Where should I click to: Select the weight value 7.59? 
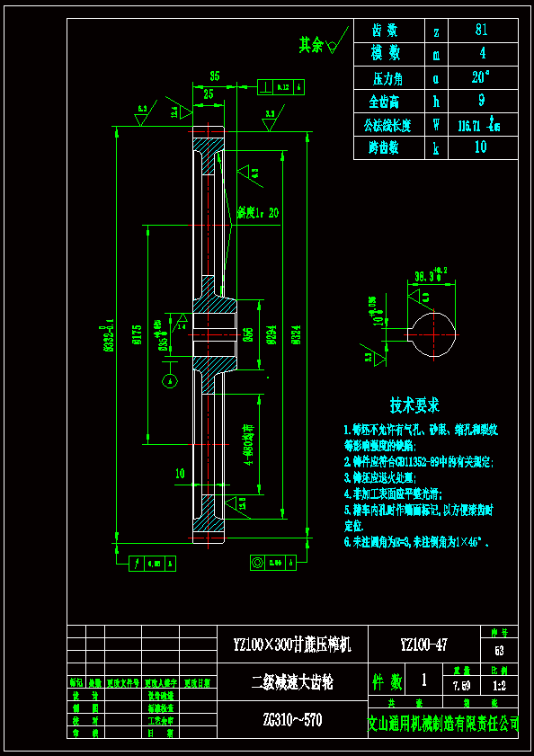pos(462,686)
